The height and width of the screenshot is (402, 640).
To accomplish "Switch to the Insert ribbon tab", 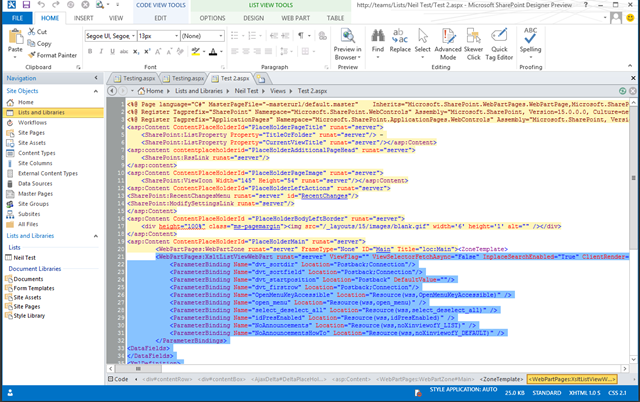I will (86, 18).
